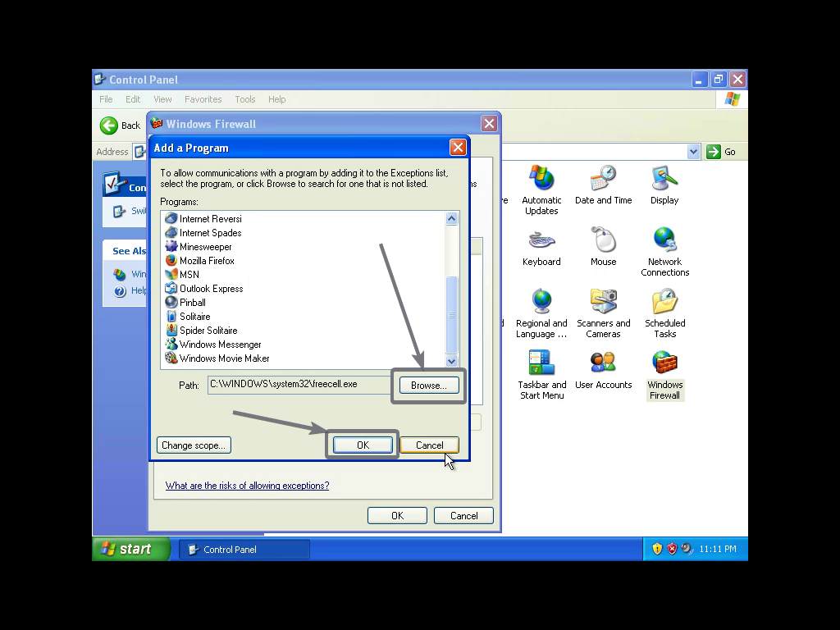Click the Go button in address bar
Screen dimensions: 840x630
pyautogui.click(x=721, y=152)
